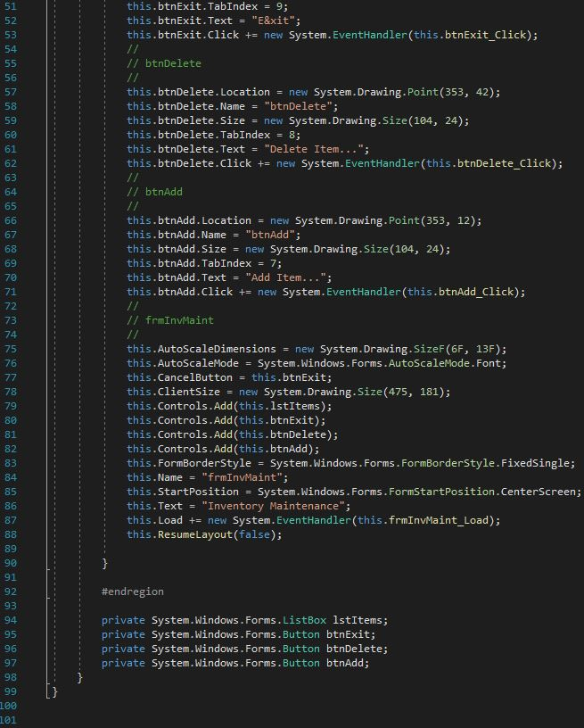Click line number 75 in the gutter
Image resolution: width=584 pixels, height=728 pixels.
point(10,349)
